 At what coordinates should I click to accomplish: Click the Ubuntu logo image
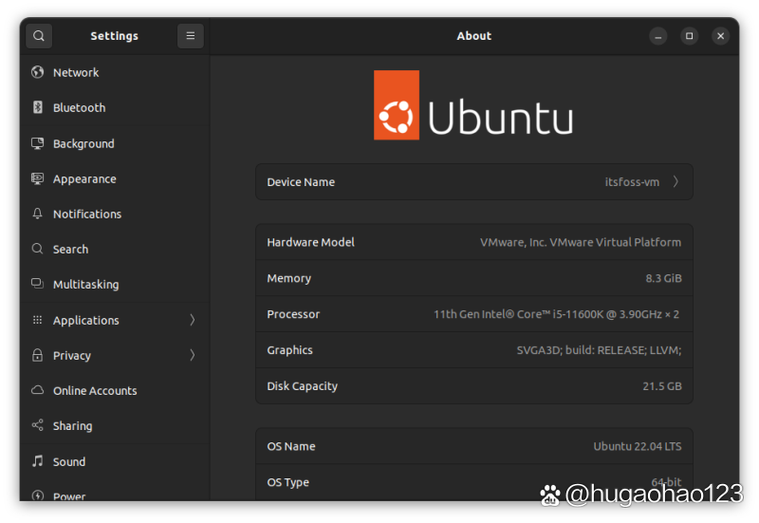pos(473,105)
